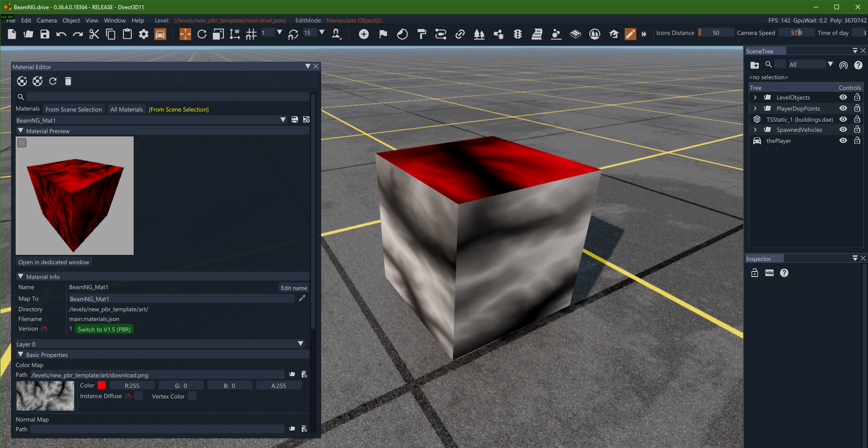Image resolution: width=868 pixels, height=448 pixels.
Task: Select the Rotate gizmo tool
Action: click(x=202, y=34)
